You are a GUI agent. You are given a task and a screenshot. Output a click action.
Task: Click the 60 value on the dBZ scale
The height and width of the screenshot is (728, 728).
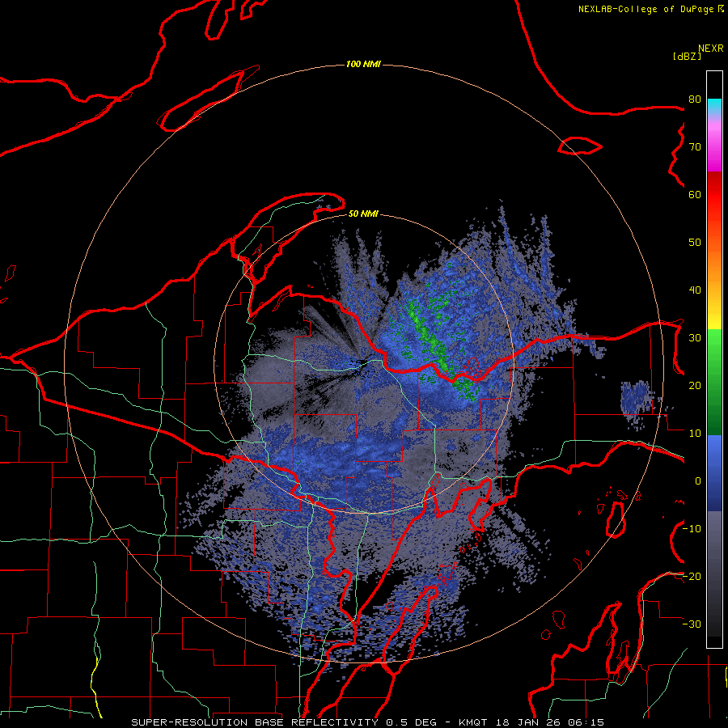[x=695, y=194]
